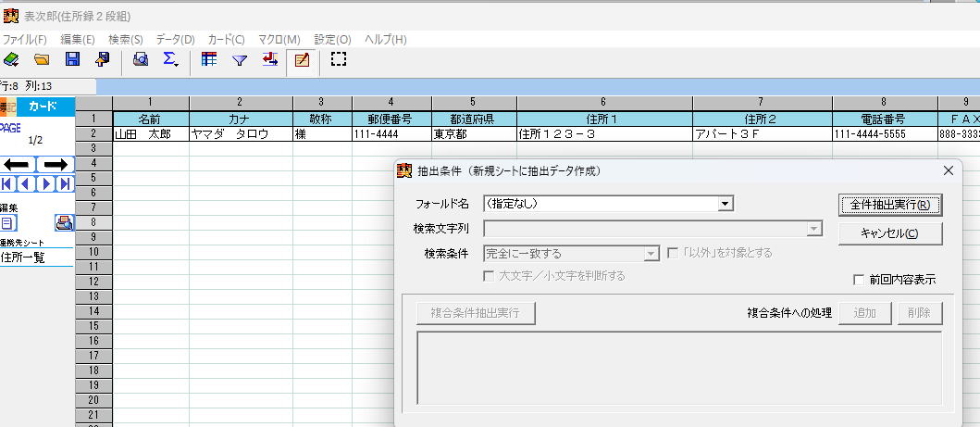Enable the 前回内容表示 checkbox
980x427 pixels.
pyautogui.click(x=858, y=279)
